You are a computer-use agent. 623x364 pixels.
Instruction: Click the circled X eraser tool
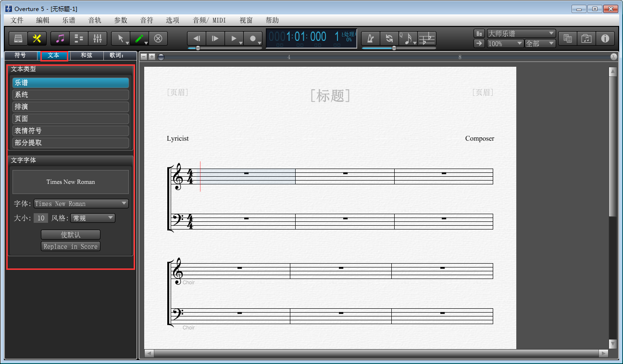click(x=158, y=38)
